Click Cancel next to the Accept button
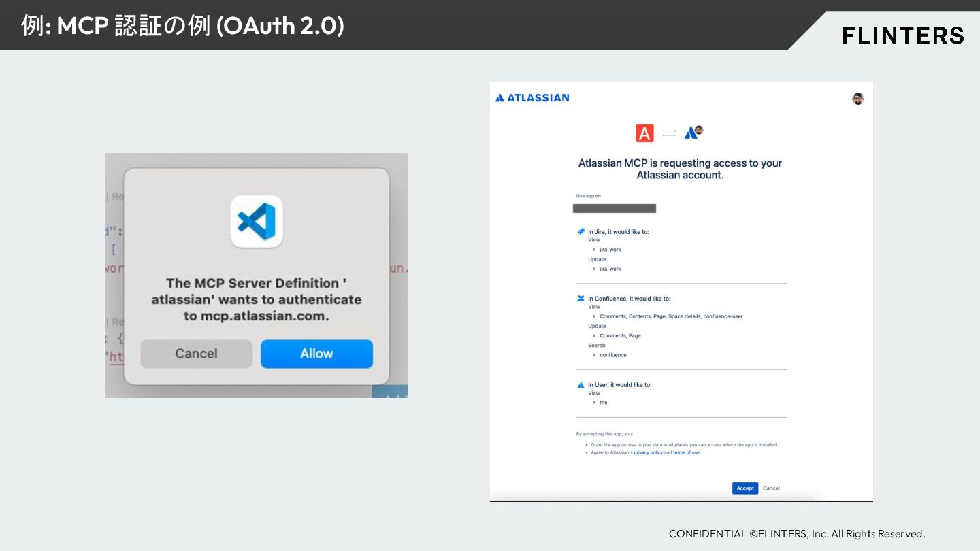The width and height of the screenshot is (980, 551). pyautogui.click(x=771, y=488)
